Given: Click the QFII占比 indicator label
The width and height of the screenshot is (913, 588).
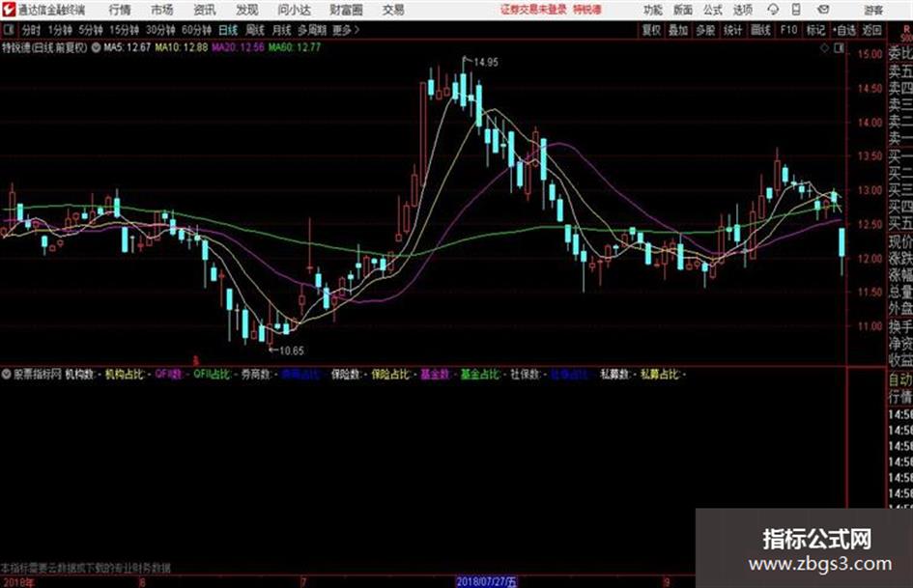Looking at the screenshot, I should coord(212,375).
